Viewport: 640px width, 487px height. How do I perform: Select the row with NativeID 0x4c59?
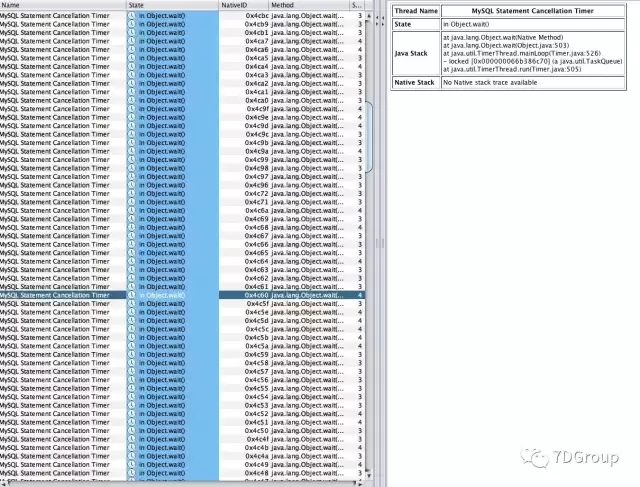[x=182, y=354]
